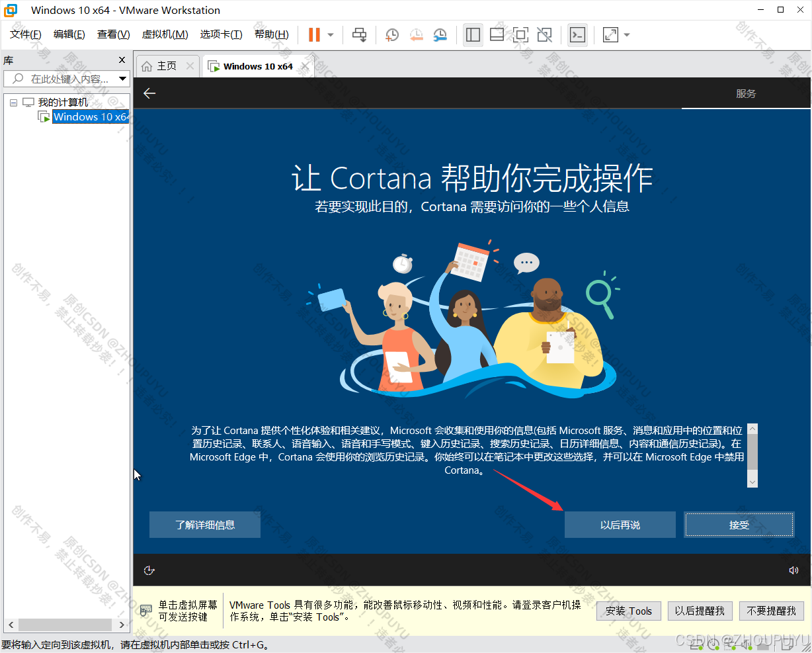
Task: Click the 接受 button
Action: [739, 525]
